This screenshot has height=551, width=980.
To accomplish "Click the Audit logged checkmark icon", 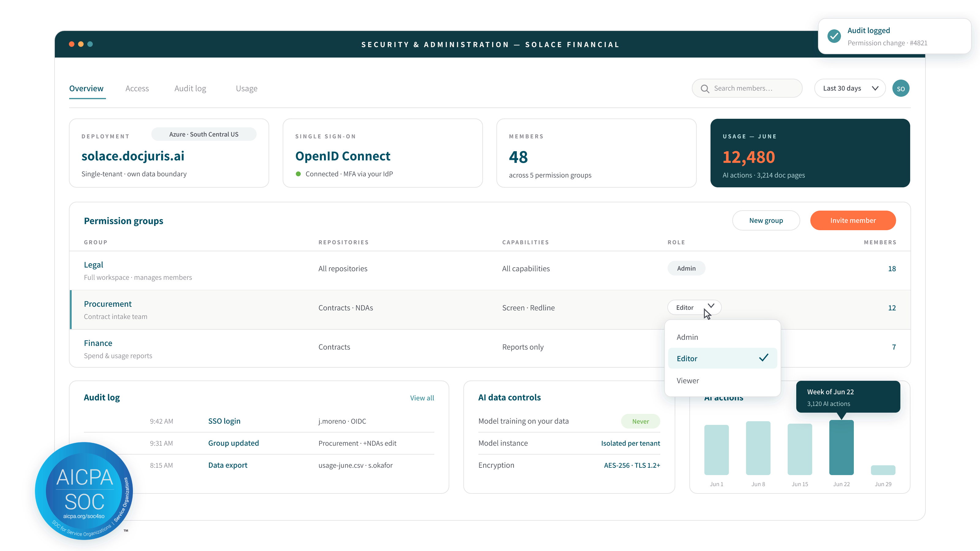I will tap(834, 36).
